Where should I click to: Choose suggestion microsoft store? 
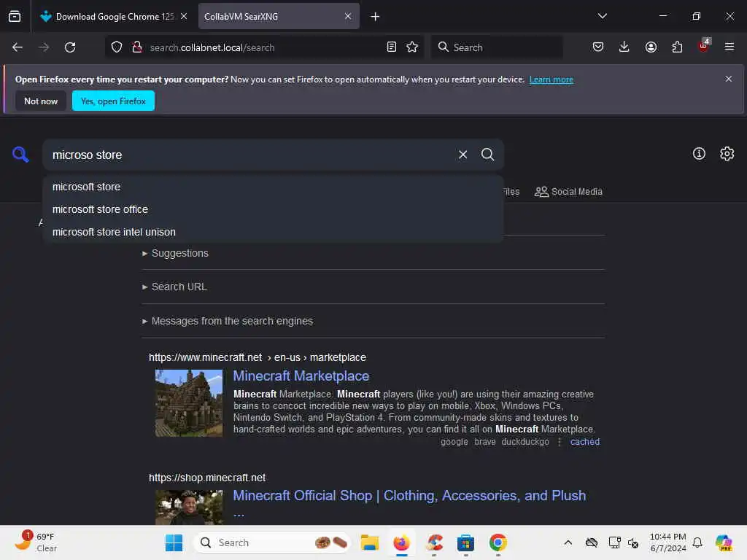pos(273,187)
